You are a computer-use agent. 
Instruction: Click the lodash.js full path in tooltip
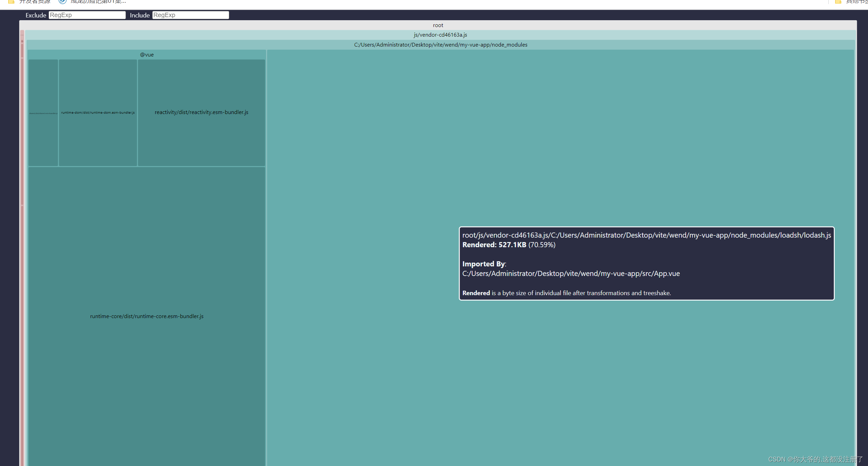point(646,235)
